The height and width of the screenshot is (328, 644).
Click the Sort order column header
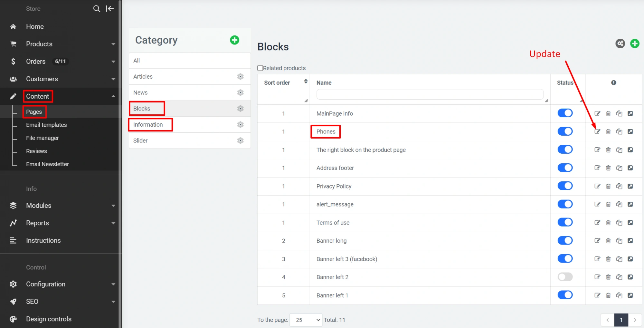coord(277,83)
